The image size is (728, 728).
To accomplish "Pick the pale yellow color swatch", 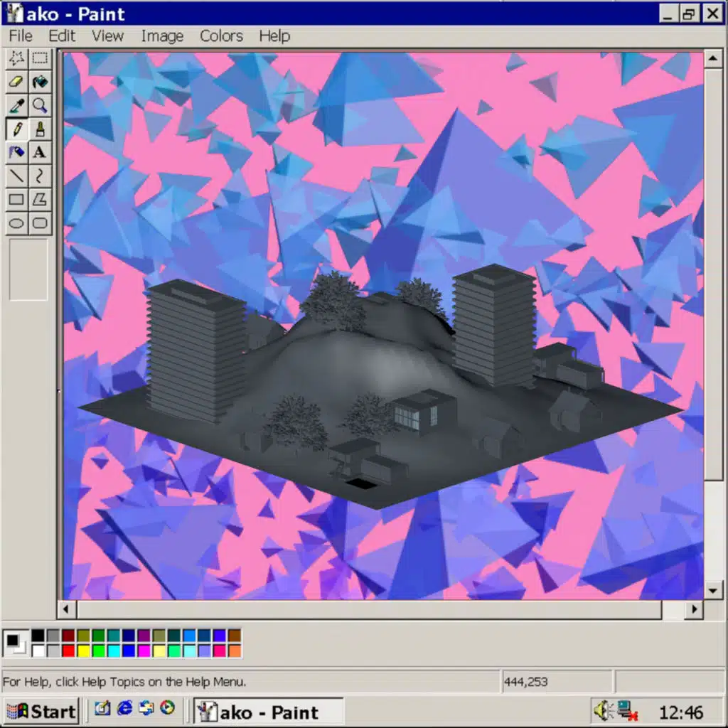I will tap(159, 651).
